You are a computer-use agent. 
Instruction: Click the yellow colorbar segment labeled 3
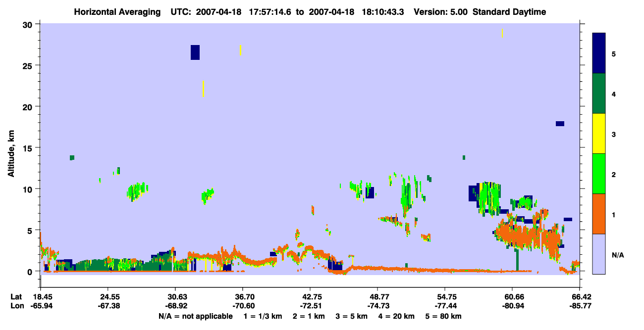point(599,134)
